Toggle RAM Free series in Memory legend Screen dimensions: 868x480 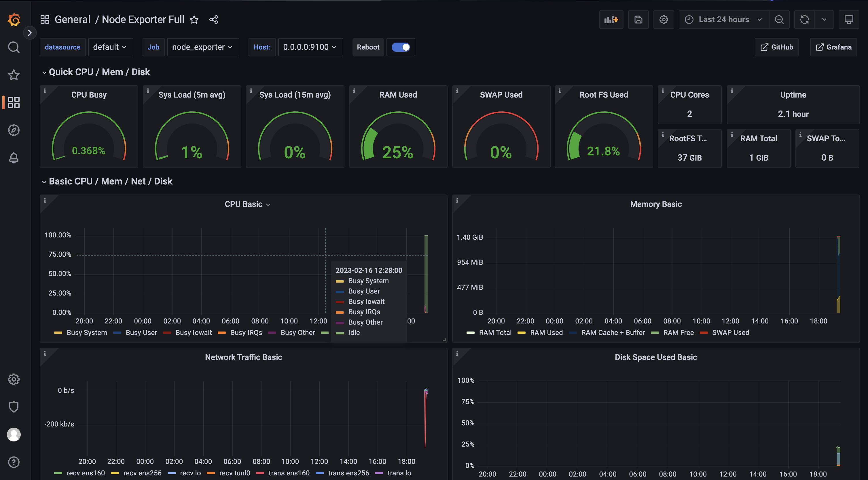pos(678,333)
